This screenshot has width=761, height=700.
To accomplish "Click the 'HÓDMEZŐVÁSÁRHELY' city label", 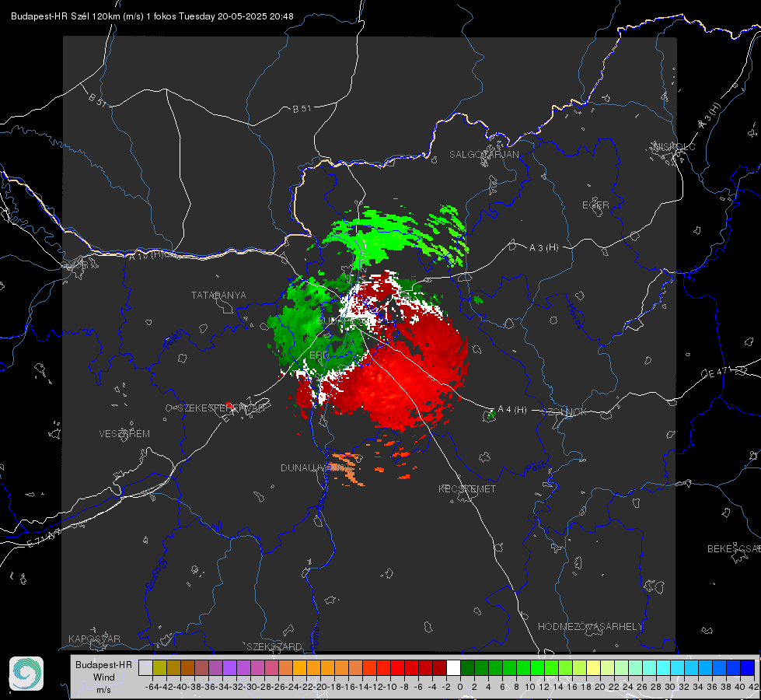I will click(590, 627).
